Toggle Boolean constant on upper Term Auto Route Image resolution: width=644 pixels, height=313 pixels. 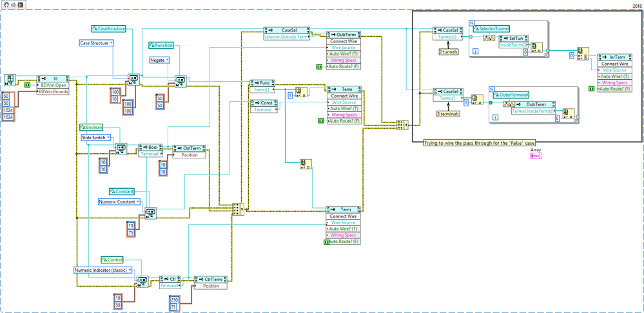321,121
